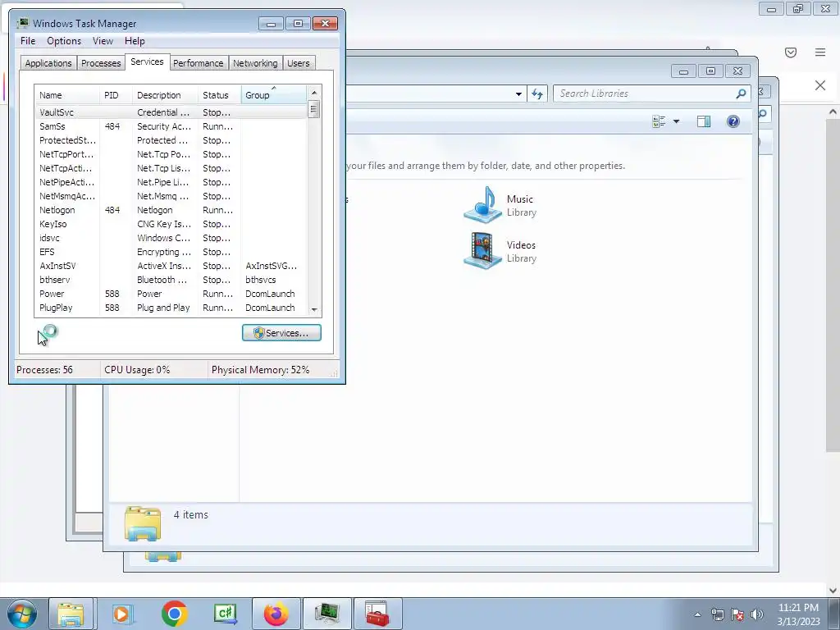
Task: Click the network tray icon
Action: [x=717, y=614]
